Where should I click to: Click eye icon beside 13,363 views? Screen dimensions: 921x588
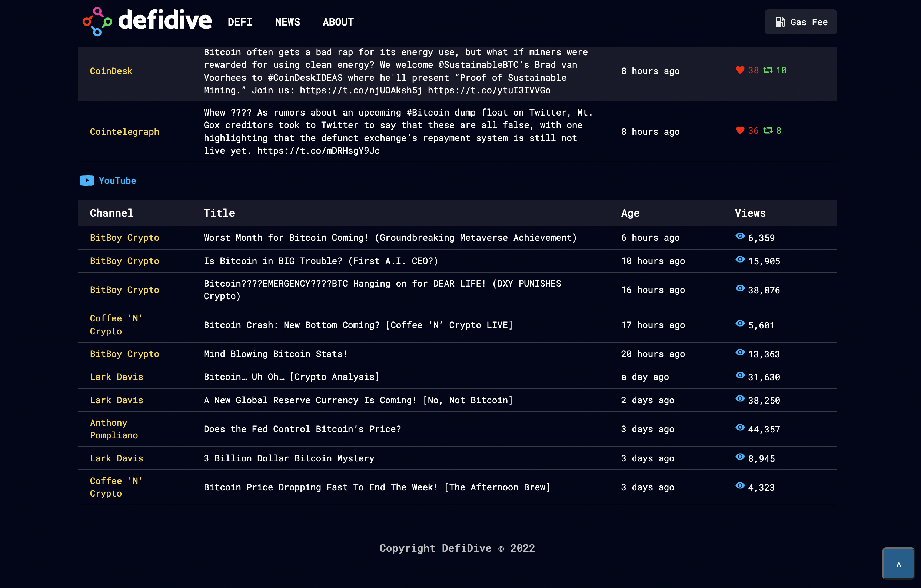pyautogui.click(x=740, y=353)
